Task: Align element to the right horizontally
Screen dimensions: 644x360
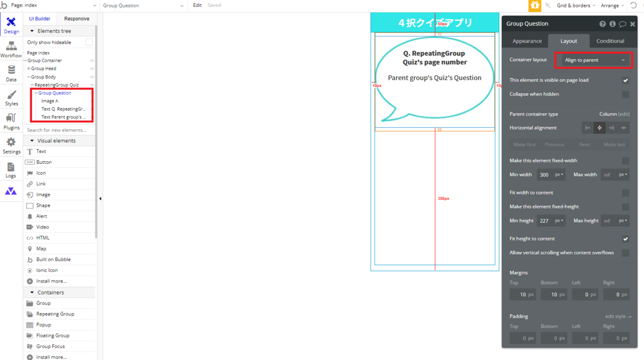Action: coord(611,128)
